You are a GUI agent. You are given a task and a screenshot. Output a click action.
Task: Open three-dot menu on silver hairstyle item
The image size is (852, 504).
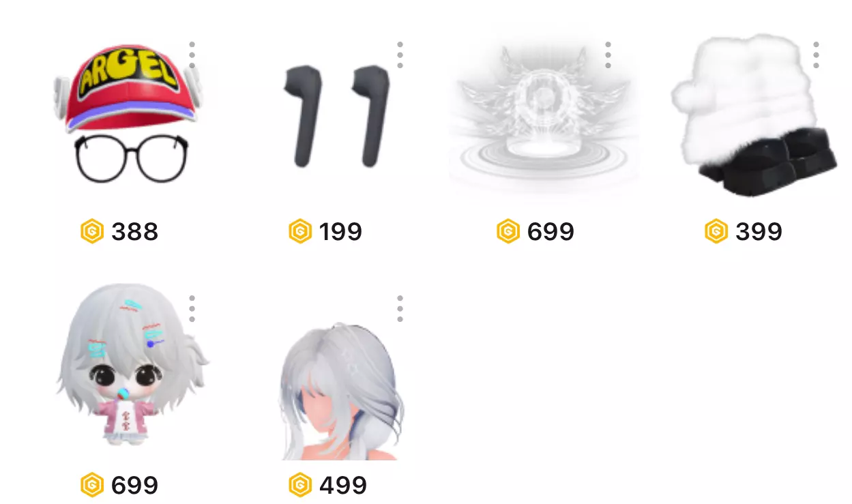400,308
